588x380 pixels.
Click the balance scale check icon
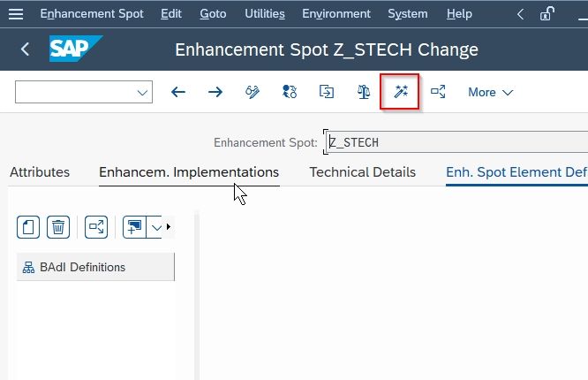pyautogui.click(x=364, y=92)
